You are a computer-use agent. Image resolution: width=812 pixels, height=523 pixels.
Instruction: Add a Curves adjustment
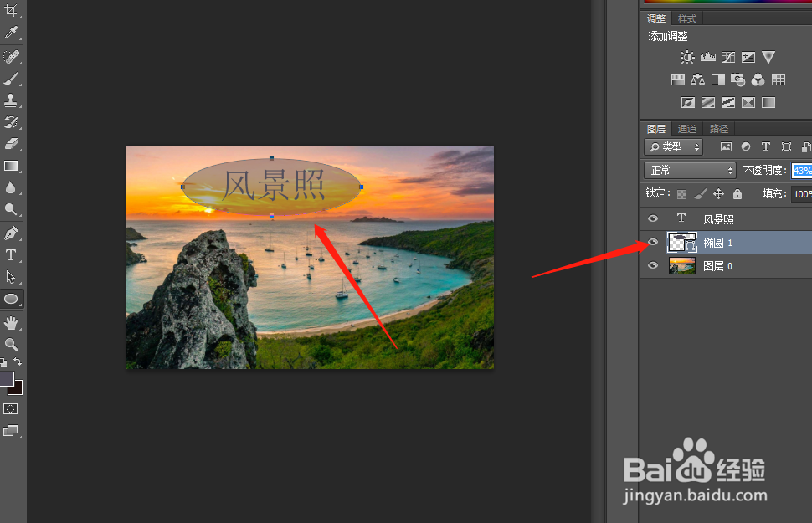[x=728, y=57]
